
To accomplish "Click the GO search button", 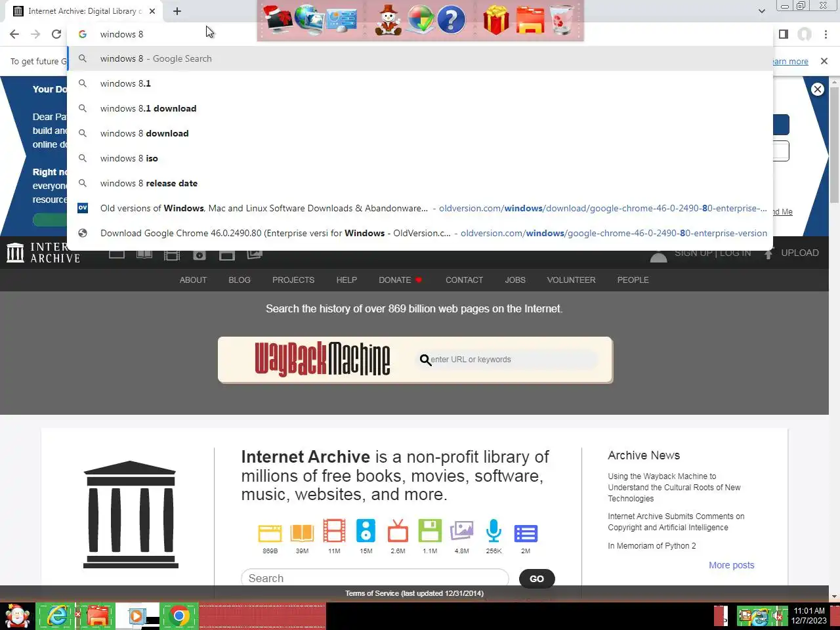I will (537, 578).
